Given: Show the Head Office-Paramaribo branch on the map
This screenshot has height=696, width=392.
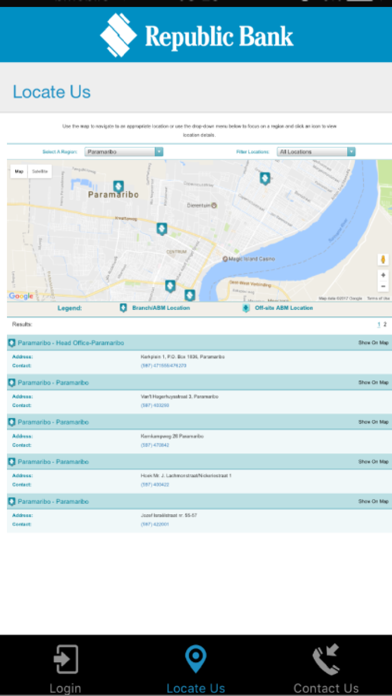Looking at the screenshot, I should [373, 343].
